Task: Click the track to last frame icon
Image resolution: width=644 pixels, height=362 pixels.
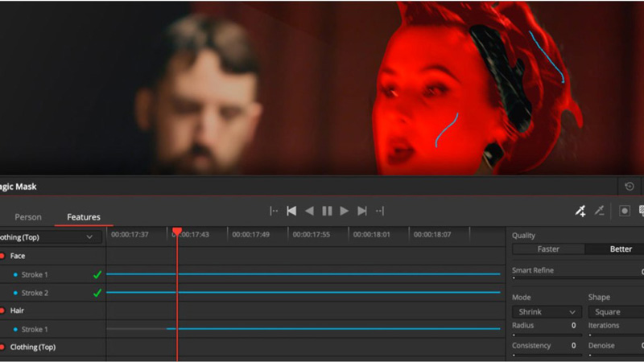Action: 362,211
